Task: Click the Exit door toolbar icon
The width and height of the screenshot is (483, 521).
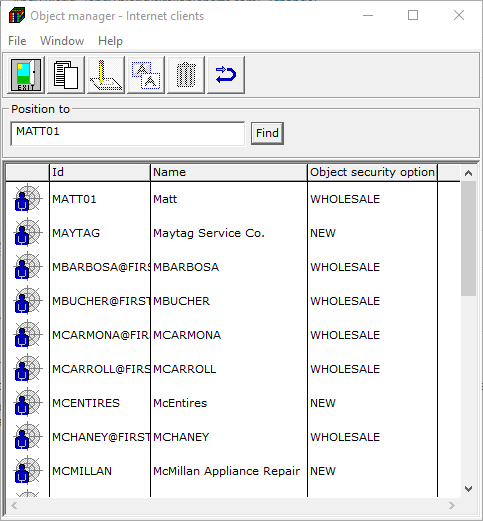Action: pos(26,75)
